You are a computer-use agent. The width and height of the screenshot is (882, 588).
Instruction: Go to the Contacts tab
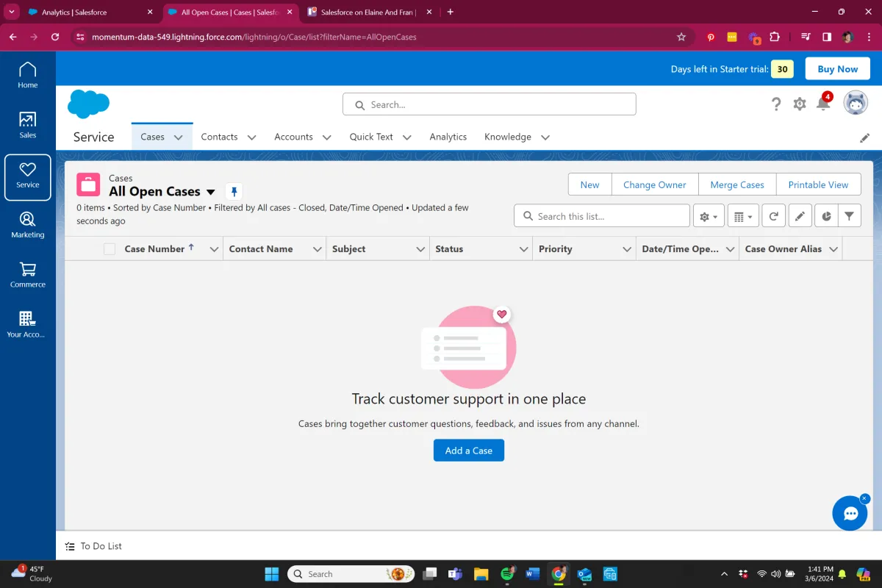click(219, 137)
